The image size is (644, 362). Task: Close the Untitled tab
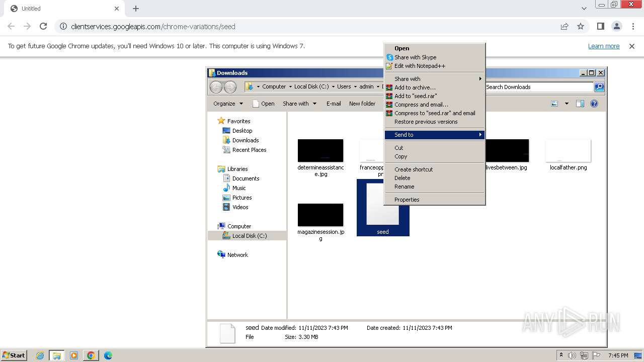coord(117,9)
